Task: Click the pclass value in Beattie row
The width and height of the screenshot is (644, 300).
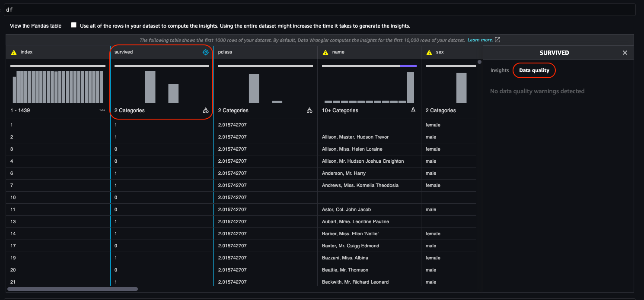Action: tap(232, 270)
